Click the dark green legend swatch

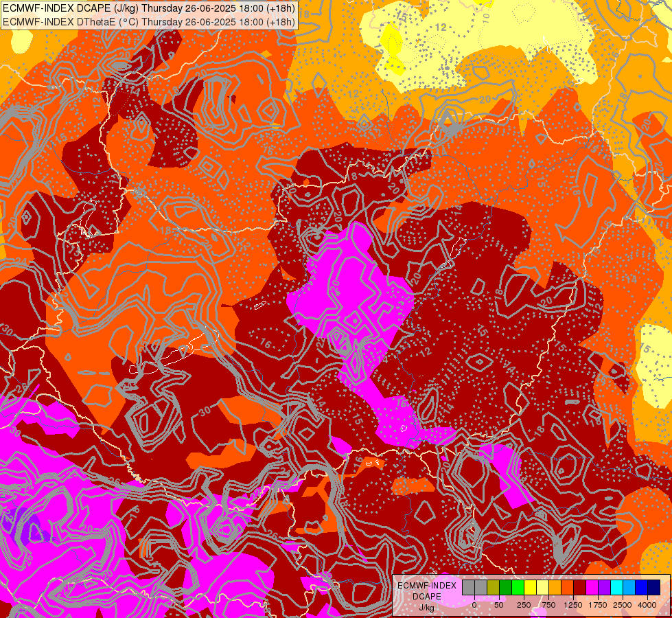pos(506,588)
